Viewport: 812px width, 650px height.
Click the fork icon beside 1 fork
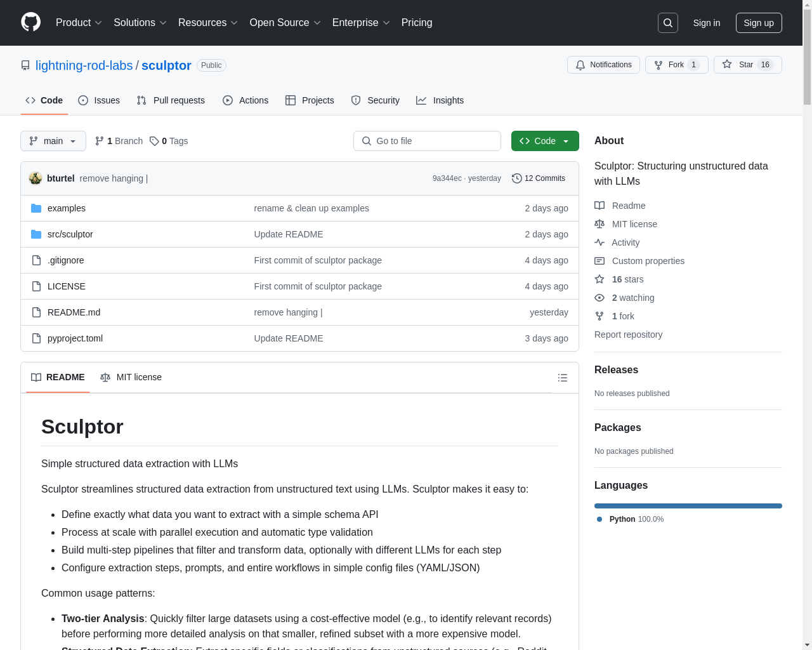click(599, 316)
